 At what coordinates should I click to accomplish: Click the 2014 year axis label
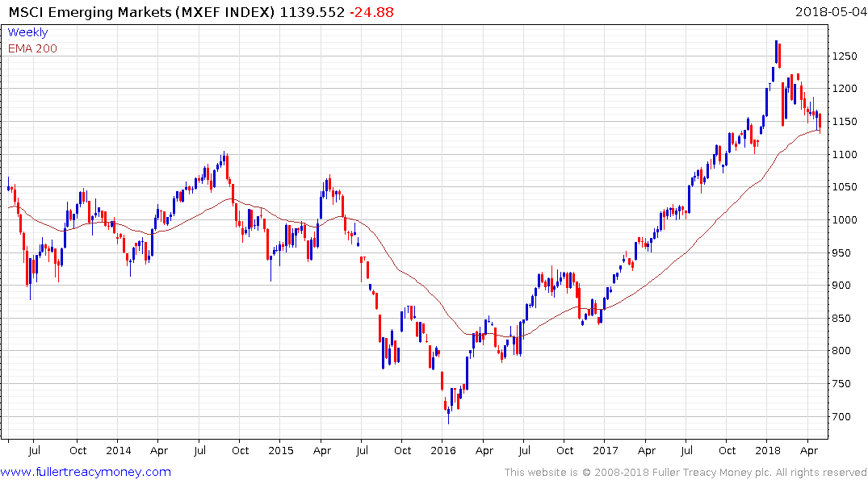[119, 450]
